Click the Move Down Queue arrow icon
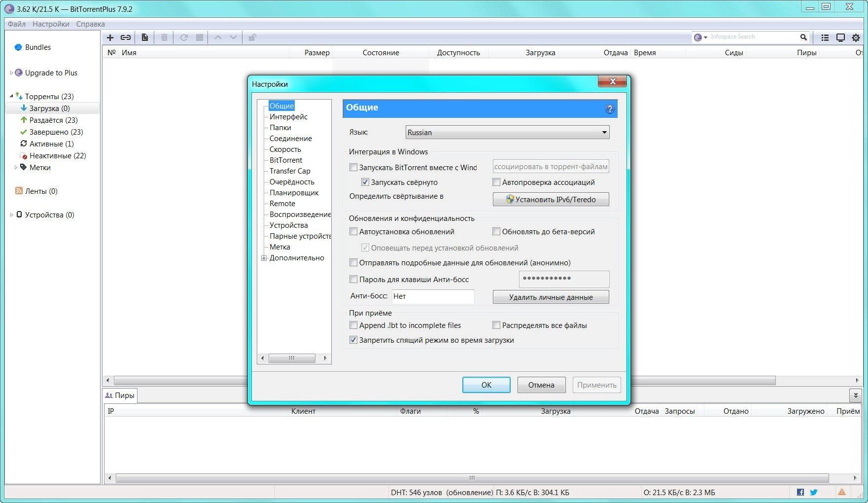The width and height of the screenshot is (868, 503). (x=233, y=37)
